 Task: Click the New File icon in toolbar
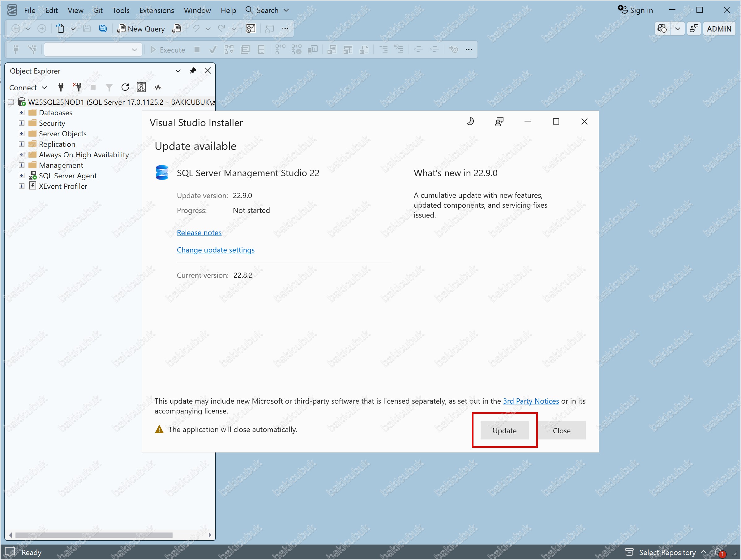(60, 29)
